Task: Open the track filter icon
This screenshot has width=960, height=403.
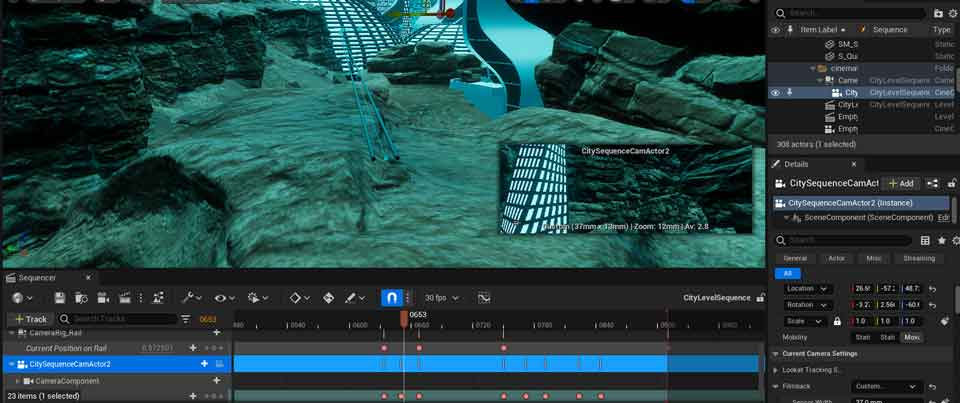Action: point(186,319)
